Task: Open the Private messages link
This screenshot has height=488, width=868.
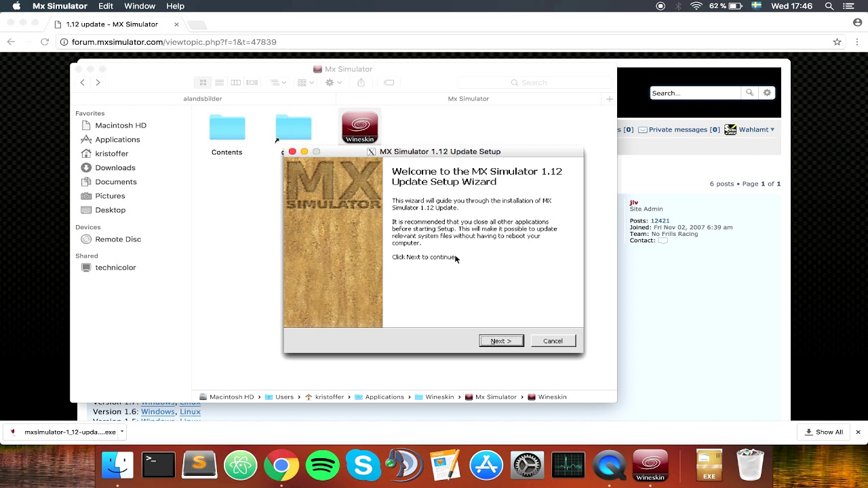Action: [679, 129]
